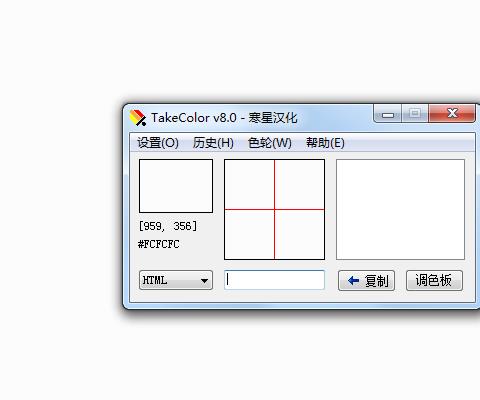Focus the color value text field
Viewport: 480px width, 400px height.
274,280
